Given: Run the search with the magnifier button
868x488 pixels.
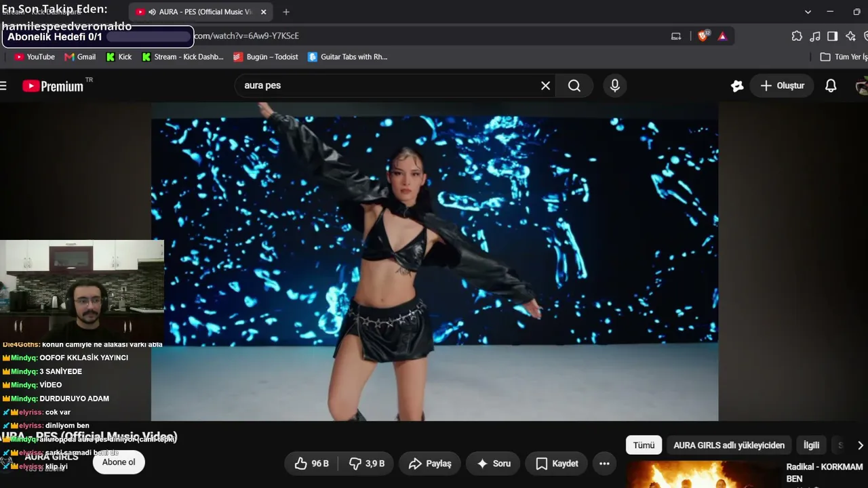Looking at the screenshot, I should tap(574, 85).
